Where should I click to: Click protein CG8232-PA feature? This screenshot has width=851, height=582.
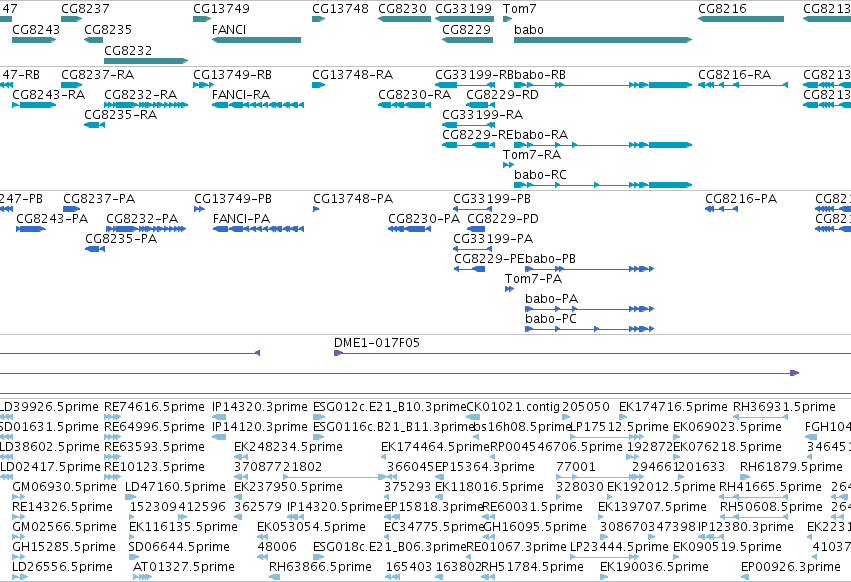[x=146, y=229]
